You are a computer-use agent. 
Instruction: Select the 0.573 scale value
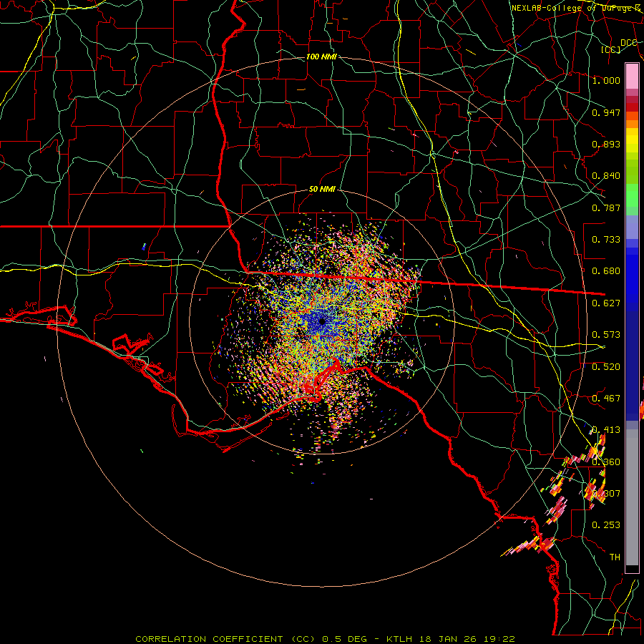[x=606, y=335]
